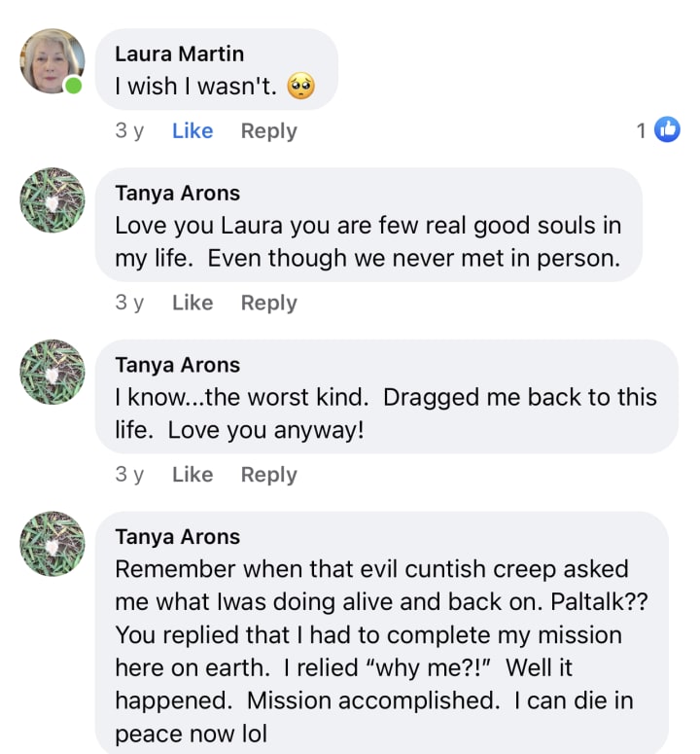Click the Tanya Arons name above "I know...the worst kind"
This screenshot has height=754, width=700.
point(177,365)
